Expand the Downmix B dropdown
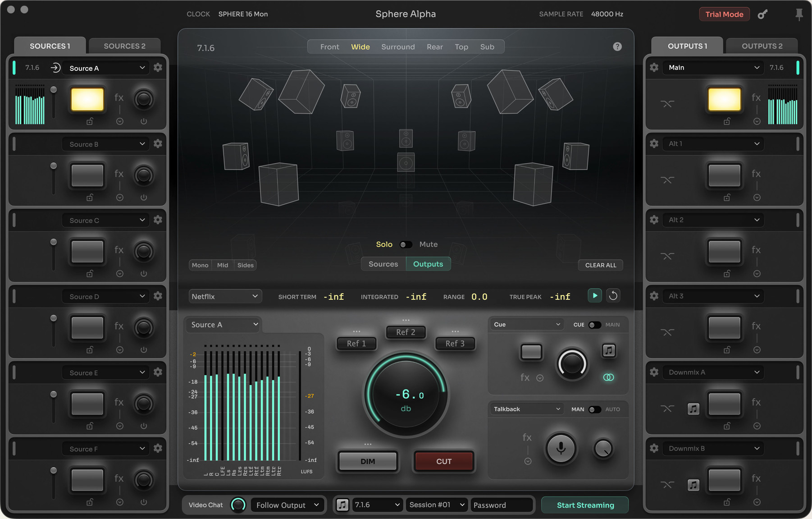This screenshot has width=812, height=519. click(x=713, y=448)
